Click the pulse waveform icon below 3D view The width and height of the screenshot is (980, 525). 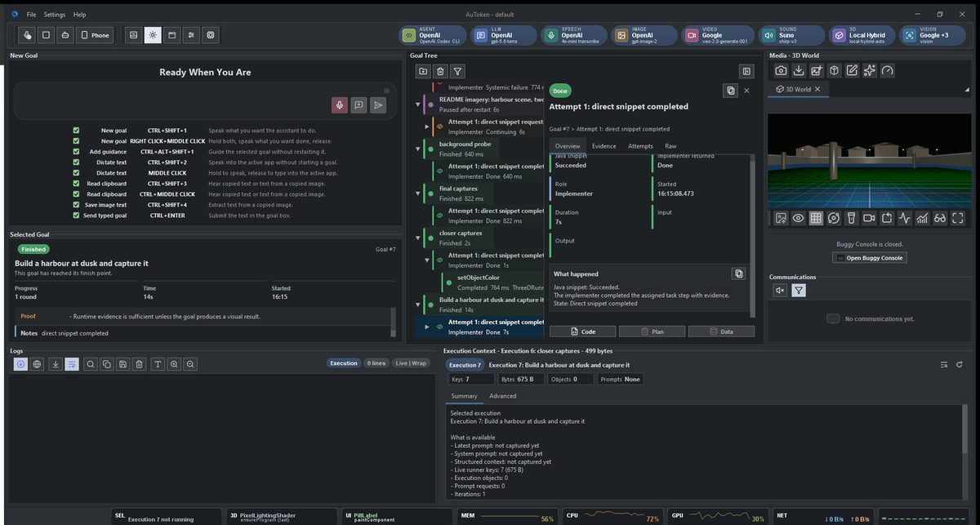click(x=904, y=218)
